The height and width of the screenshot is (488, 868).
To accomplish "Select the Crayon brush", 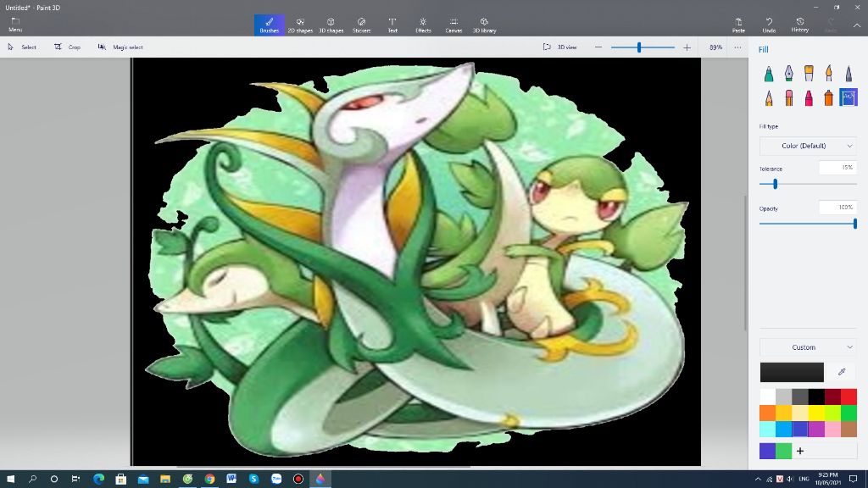I will 809,98.
